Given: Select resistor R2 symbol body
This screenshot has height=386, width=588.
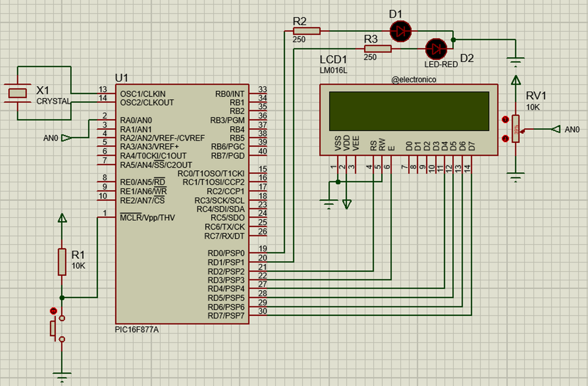Looking at the screenshot, I should coord(306,31).
